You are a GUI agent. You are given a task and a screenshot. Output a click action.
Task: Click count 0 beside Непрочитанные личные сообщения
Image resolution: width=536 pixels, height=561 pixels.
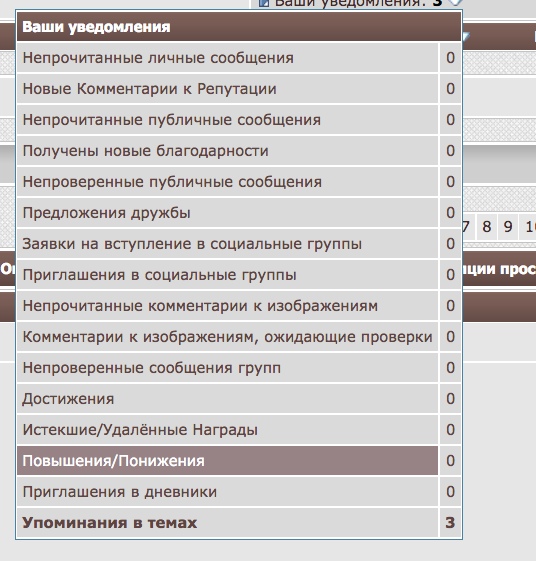click(450, 58)
